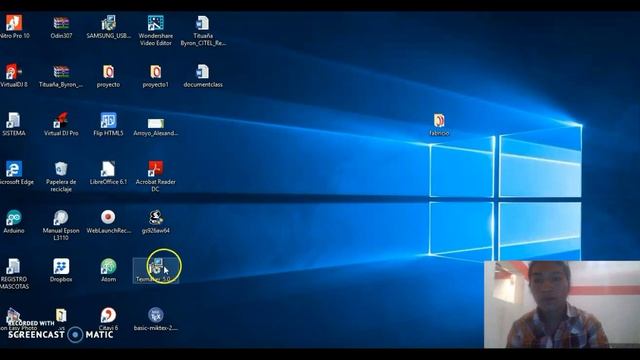Open the Flip HTML5 application

(109, 120)
